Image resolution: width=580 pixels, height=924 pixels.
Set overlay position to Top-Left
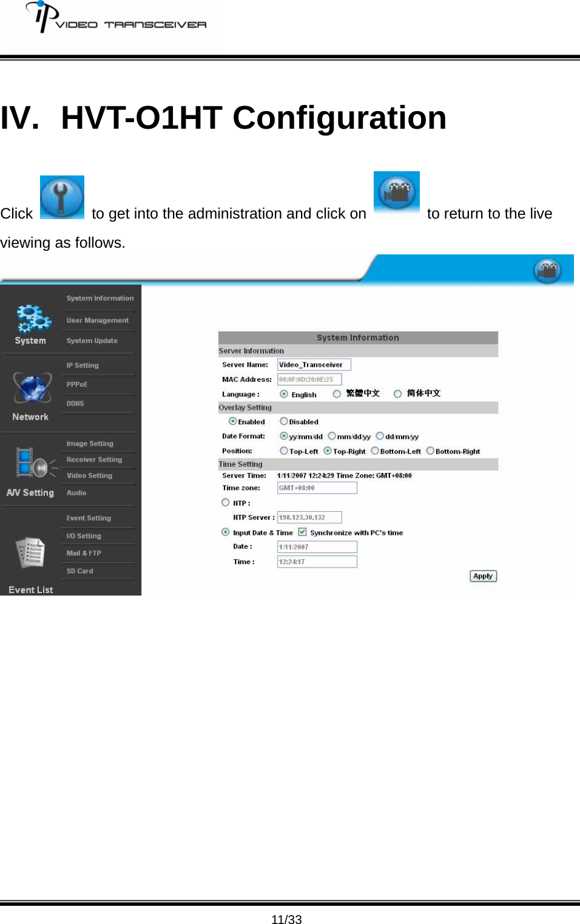pos(283,450)
